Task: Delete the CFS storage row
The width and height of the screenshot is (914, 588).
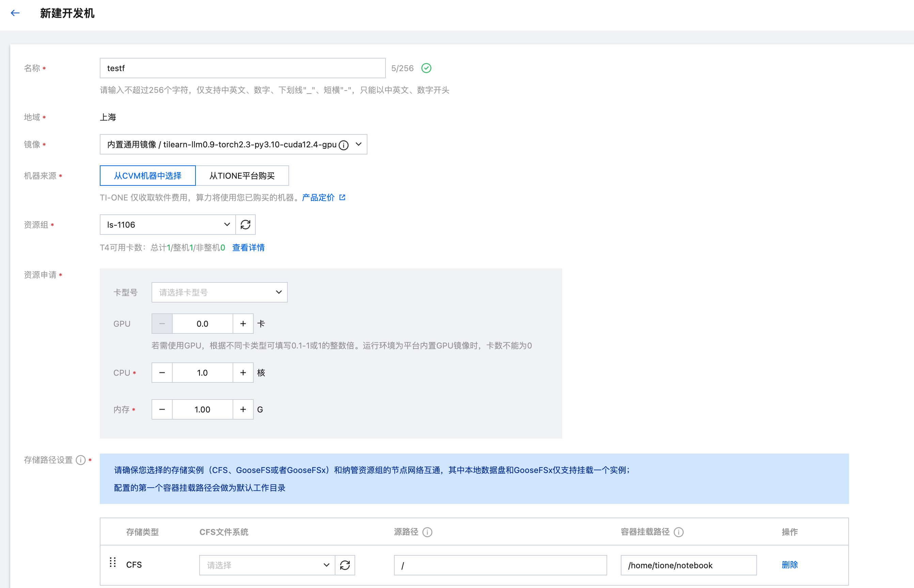Action: pyautogui.click(x=789, y=565)
